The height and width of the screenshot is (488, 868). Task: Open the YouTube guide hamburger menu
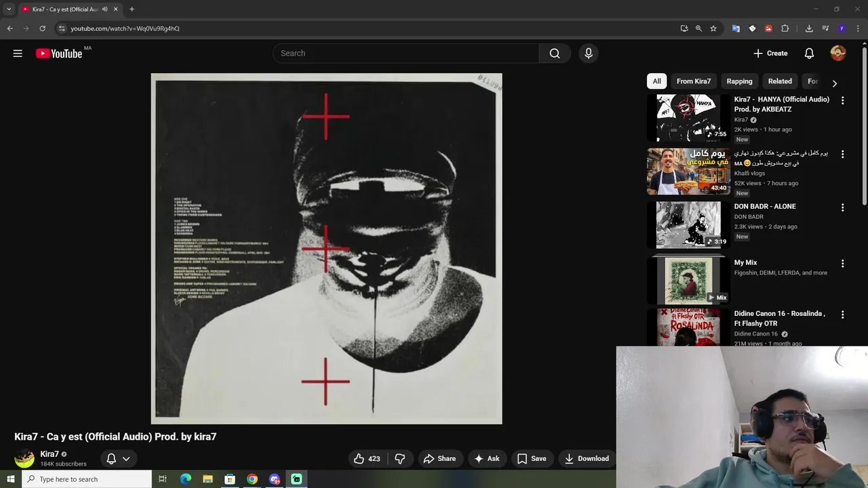click(18, 54)
